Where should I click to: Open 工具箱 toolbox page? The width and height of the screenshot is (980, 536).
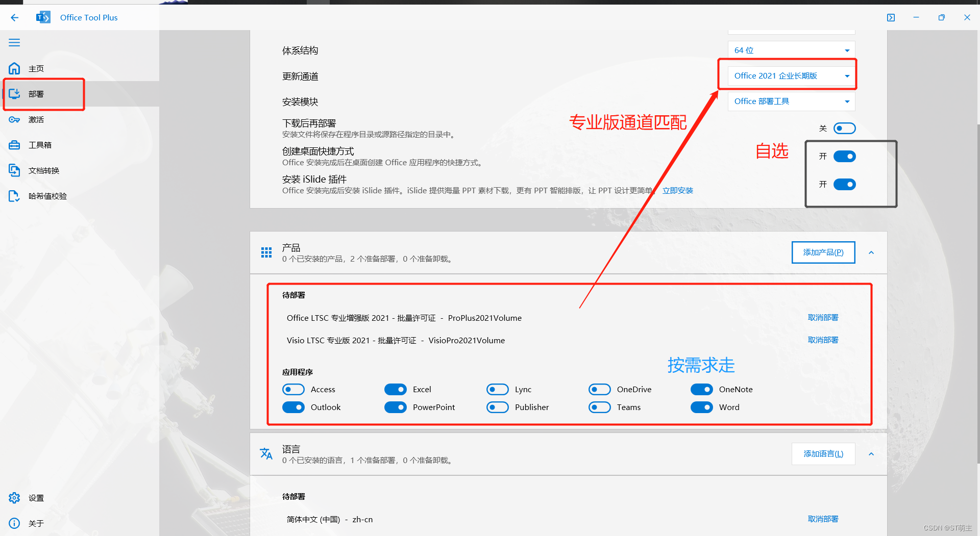click(x=80, y=145)
